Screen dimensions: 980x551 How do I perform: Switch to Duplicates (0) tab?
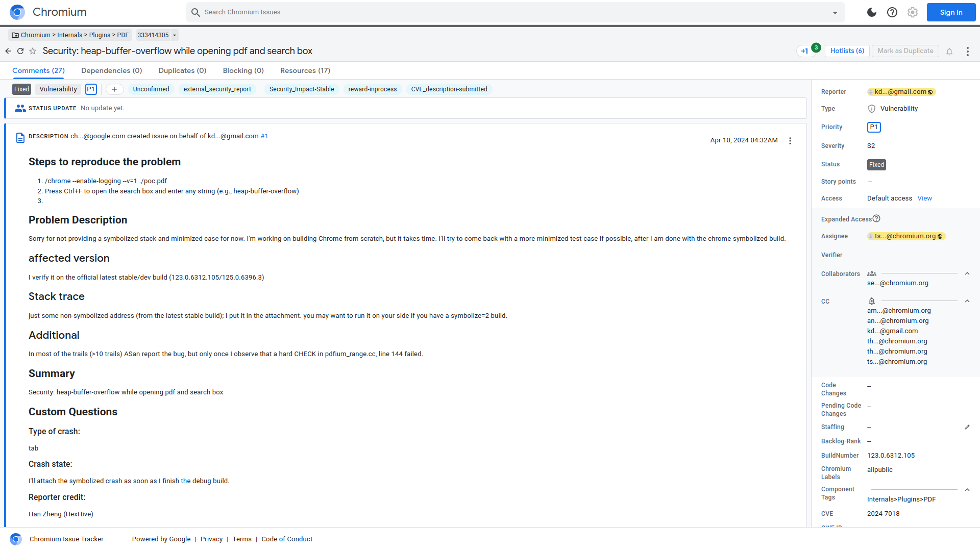click(183, 70)
